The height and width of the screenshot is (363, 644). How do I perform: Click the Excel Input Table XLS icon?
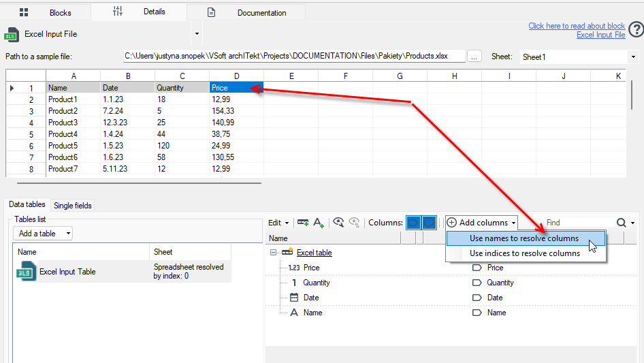tap(27, 271)
